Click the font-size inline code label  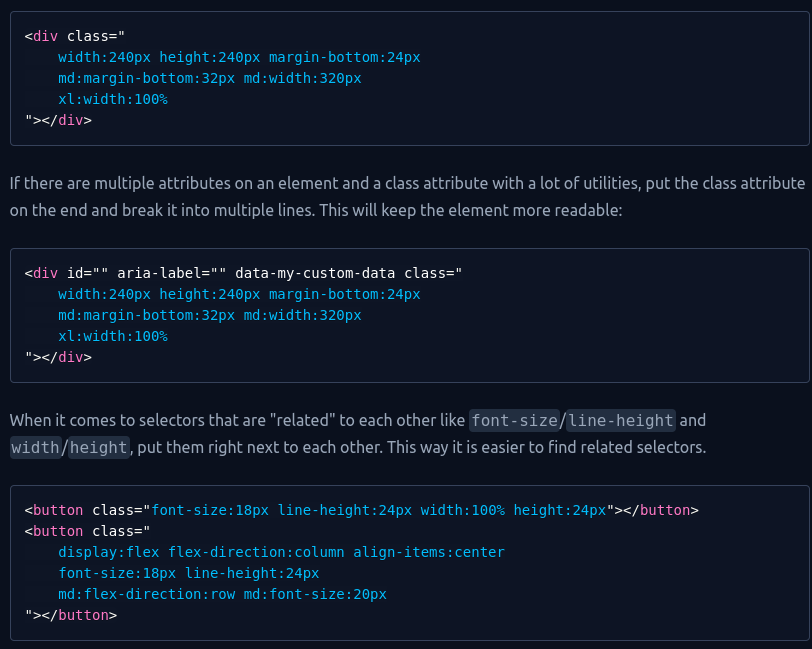pyautogui.click(x=514, y=420)
